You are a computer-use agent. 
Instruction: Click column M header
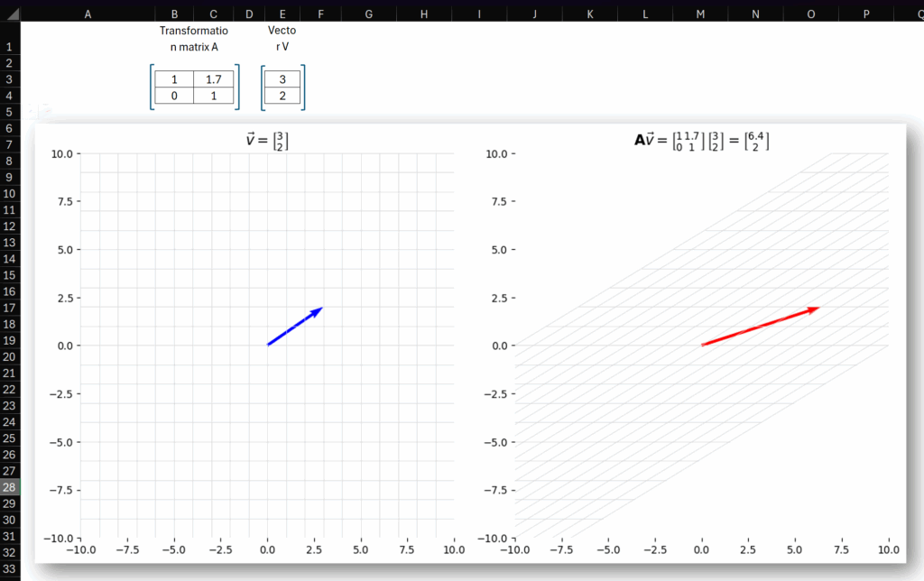(x=700, y=14)
